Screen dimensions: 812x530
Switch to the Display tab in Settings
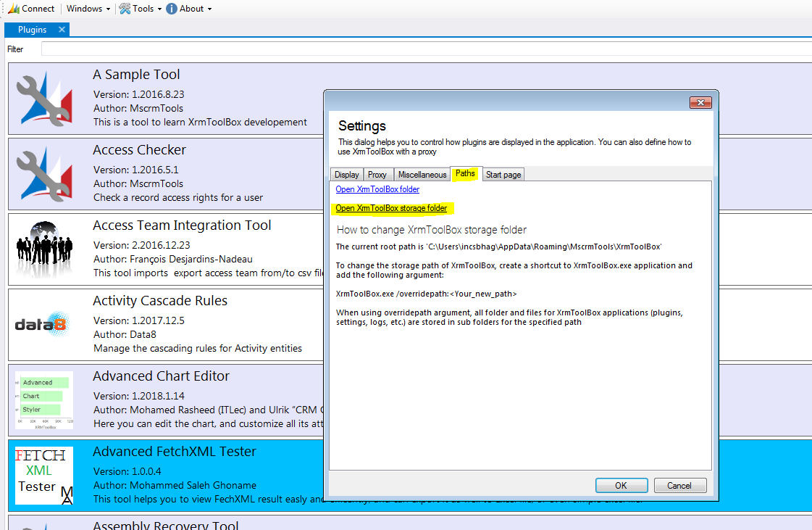(346, 175)
